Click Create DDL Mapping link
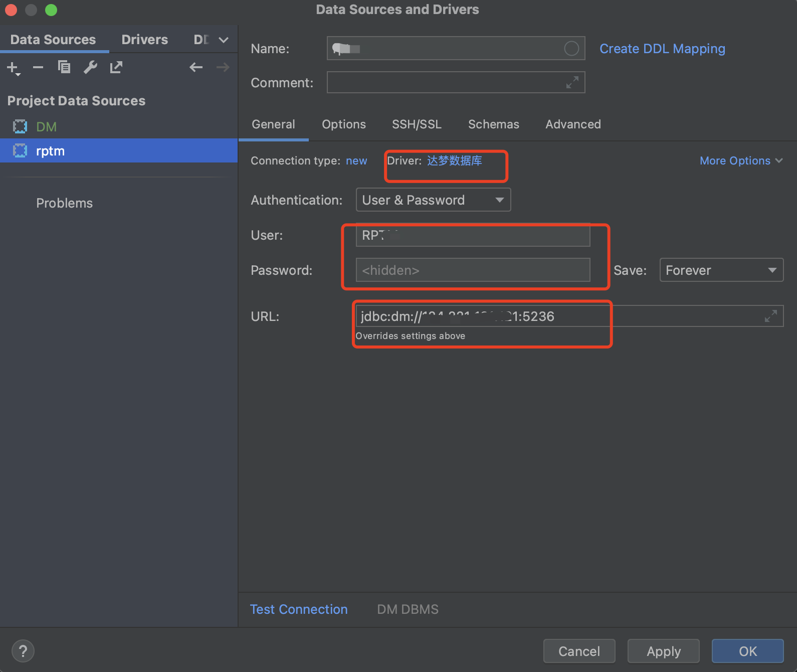Viewport: 797px width, 672px height. click(x=662, y=49)
